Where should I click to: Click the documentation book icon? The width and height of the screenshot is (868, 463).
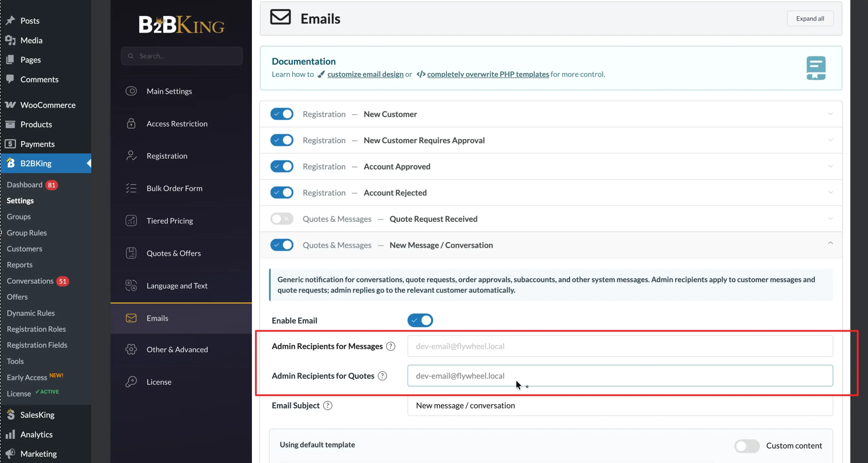coord(816,68)
